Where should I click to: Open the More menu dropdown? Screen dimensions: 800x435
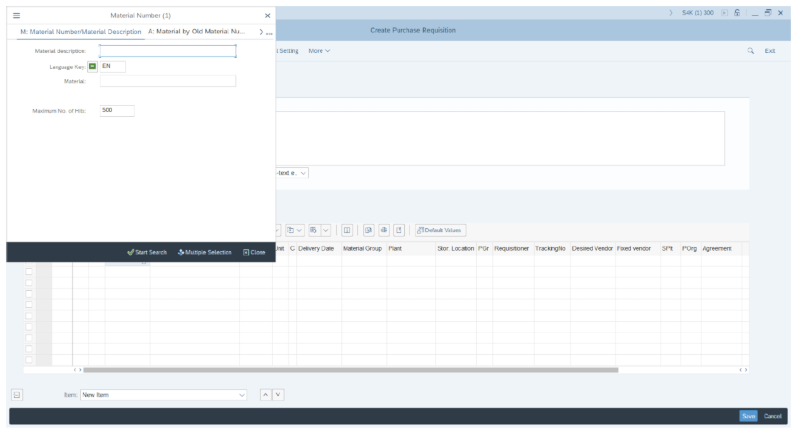[x=319, y=51]
